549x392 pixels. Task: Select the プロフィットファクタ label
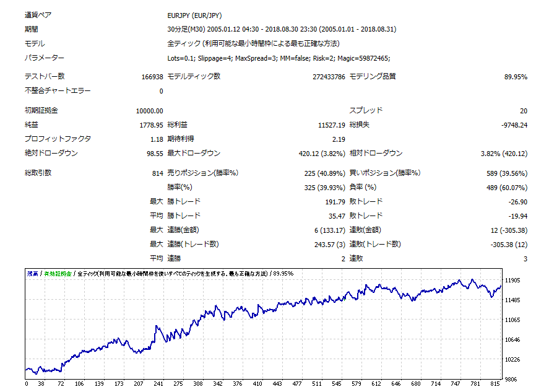(58, 139)
